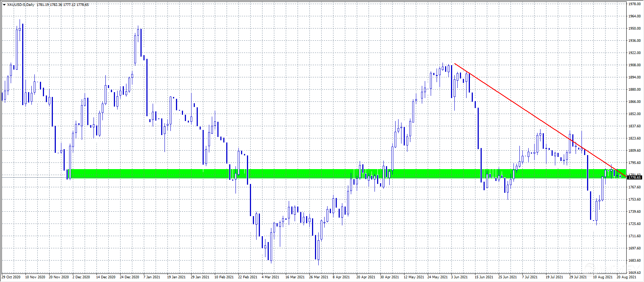Image resolution: width=644 pixels, height=282 pixels.
Task: Click the 4 Mar 2021 date label
Action: (x=271, y=277)
